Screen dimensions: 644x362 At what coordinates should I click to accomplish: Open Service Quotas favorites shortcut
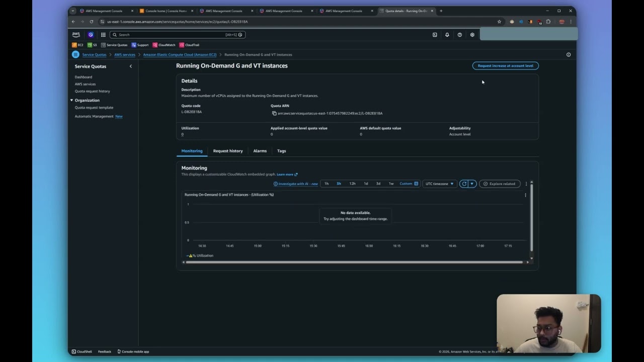tap(114, 45)
